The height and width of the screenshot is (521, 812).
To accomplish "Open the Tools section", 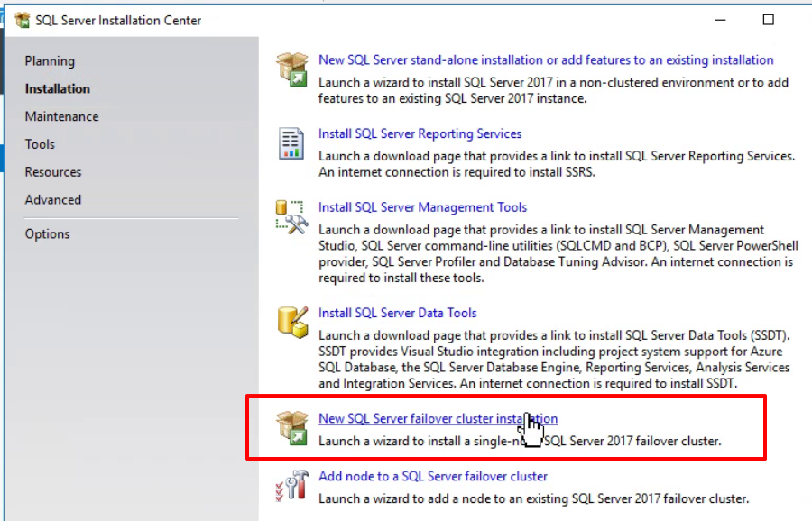I will tap(40, 144).
